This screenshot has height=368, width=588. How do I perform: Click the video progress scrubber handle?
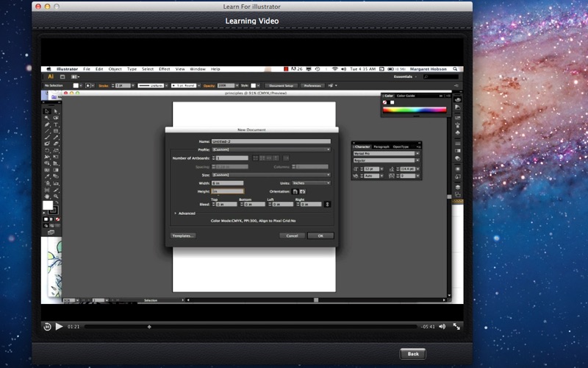point(149,327)
